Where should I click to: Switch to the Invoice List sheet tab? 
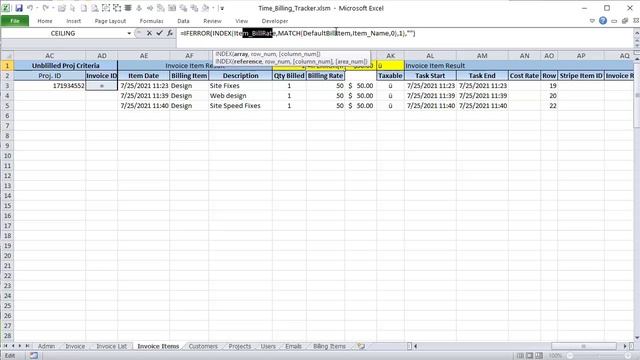[111, 346]
